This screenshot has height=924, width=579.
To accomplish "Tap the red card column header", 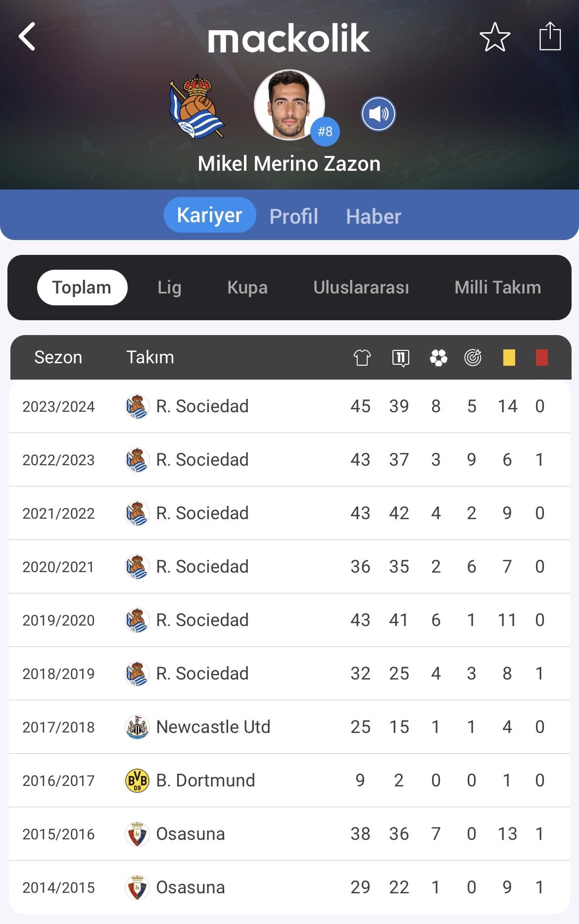I will 542,357.
